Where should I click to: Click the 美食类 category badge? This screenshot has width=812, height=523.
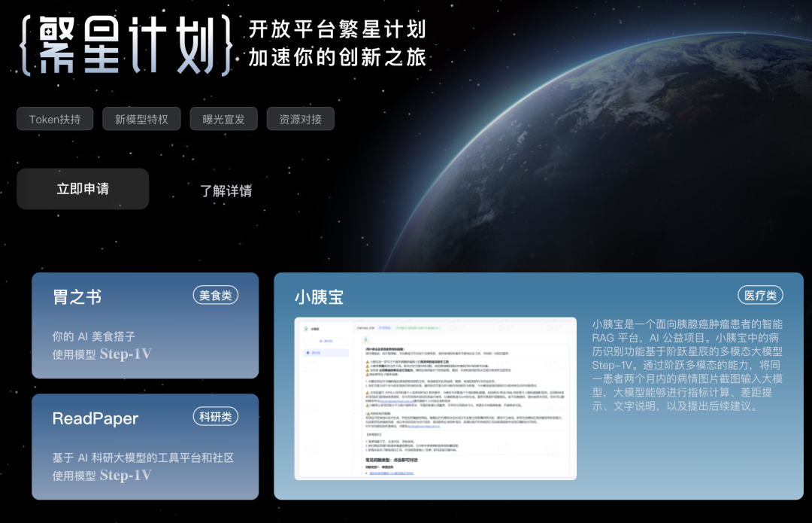pos(216,295)
